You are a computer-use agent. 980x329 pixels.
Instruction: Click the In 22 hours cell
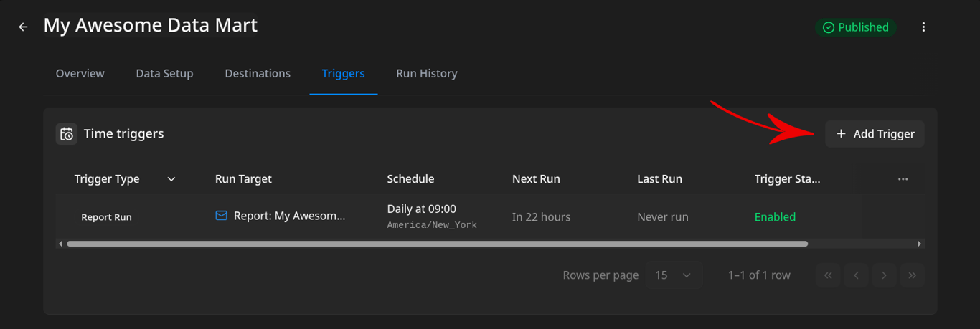(x=541, y=216)
